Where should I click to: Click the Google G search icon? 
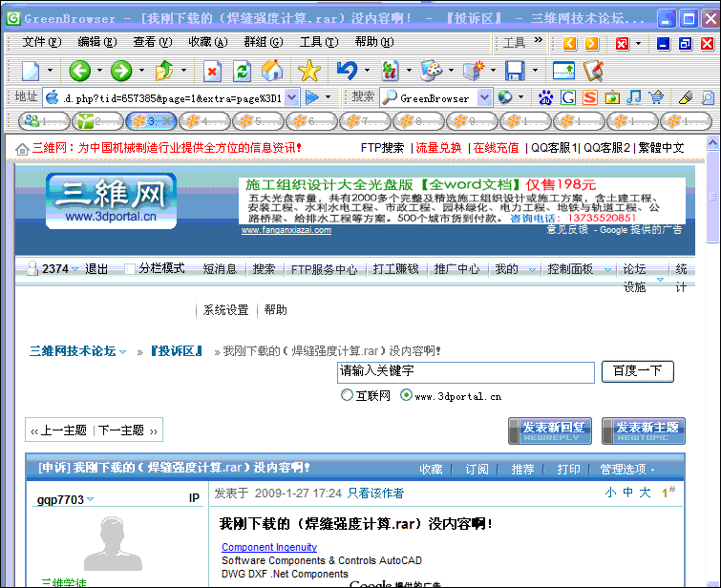(x=568, y=97)
